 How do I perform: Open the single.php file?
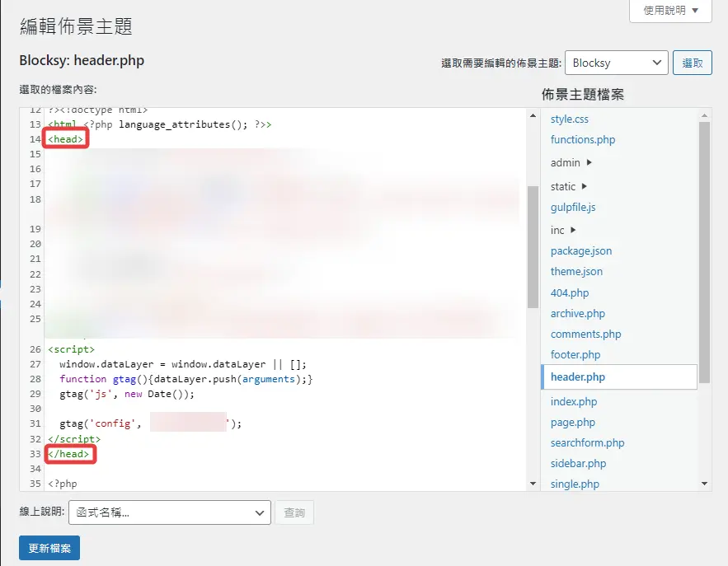click(x=575, y=484)
